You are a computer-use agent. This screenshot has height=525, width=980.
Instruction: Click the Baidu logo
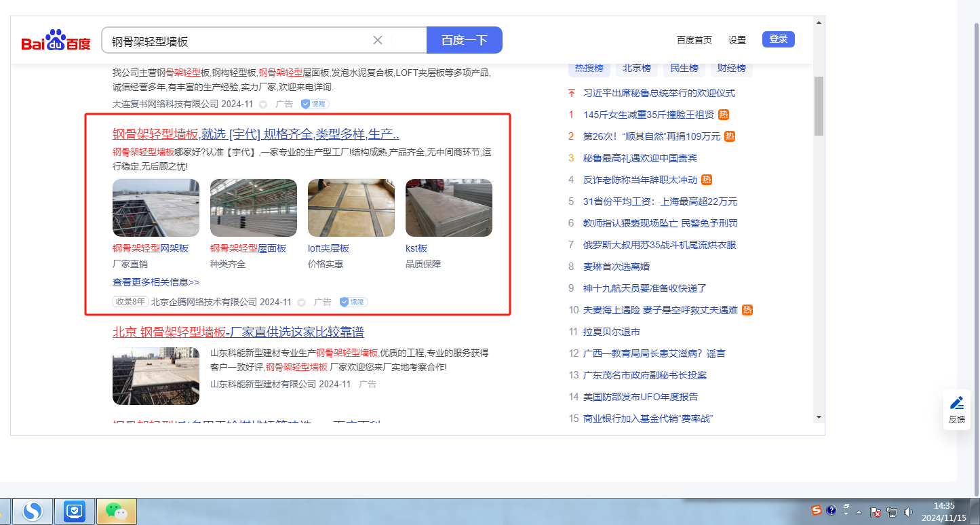pyautogui.click(x=56, y=41)
